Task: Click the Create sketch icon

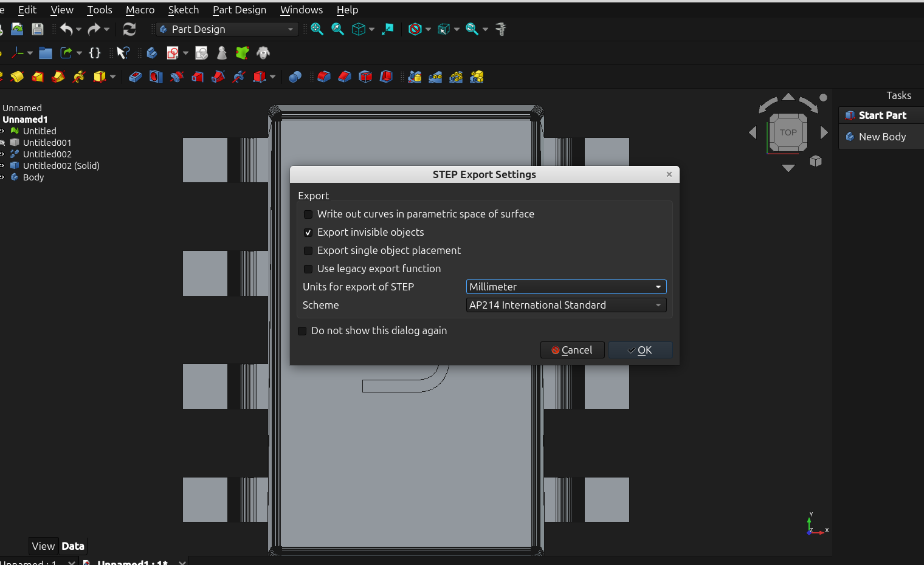Action: coord(173,53)
